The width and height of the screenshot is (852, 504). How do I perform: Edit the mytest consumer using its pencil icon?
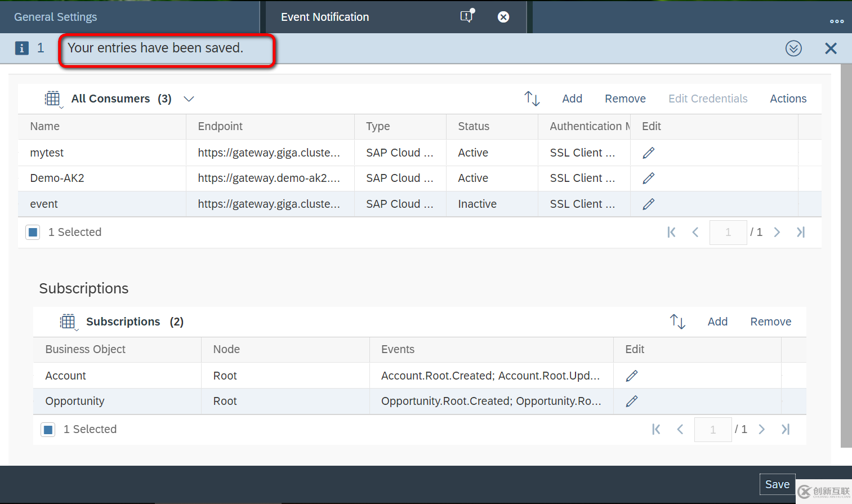pos(648,152)
